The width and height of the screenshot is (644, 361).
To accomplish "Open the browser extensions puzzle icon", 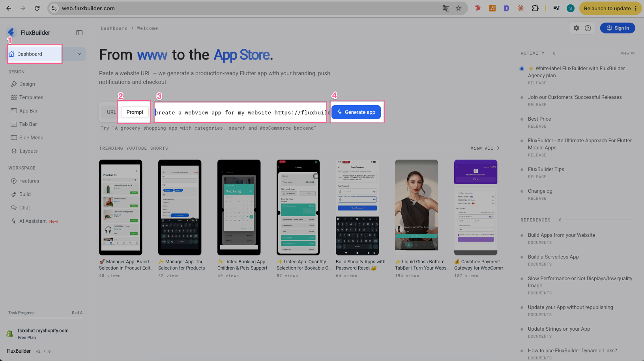I will coord(535,8).
